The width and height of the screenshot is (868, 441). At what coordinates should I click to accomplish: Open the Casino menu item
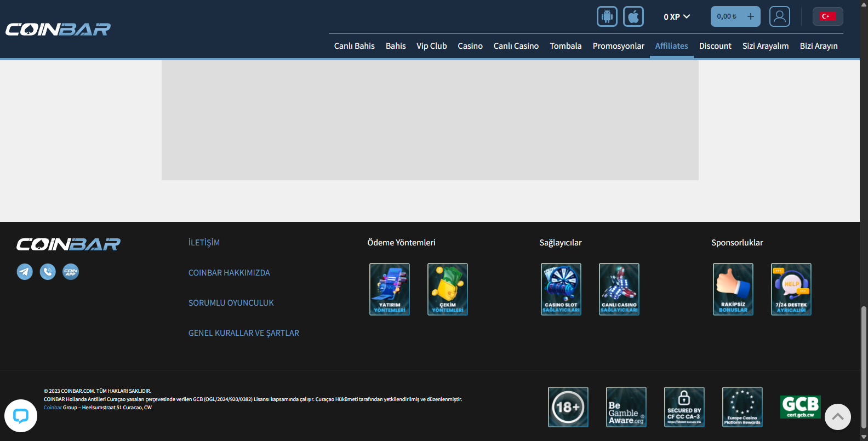point(470,46)
